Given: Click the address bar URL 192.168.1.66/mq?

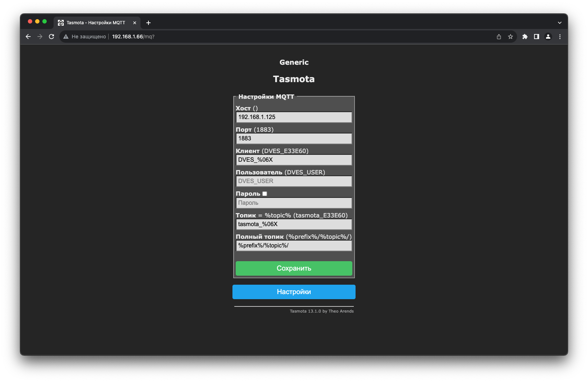Looking at the screenshot, I should pyautogui.click(x=133, y=37).
